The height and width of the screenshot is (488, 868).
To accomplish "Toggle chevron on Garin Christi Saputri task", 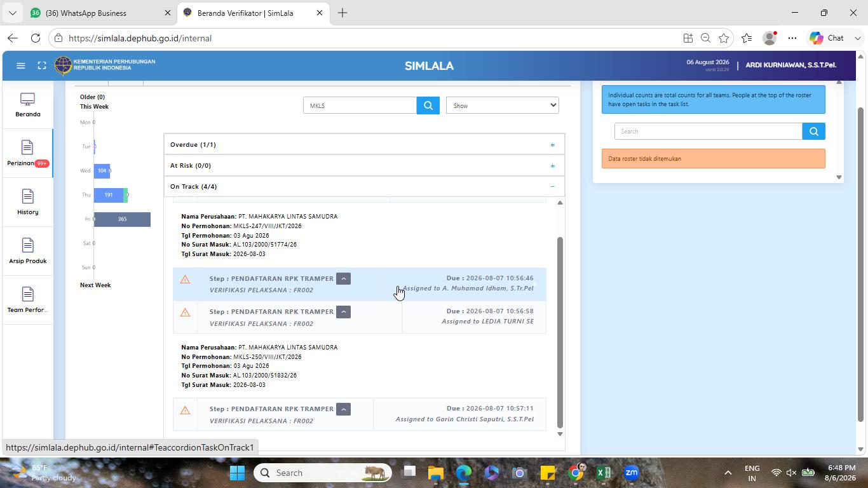I will 343,409.
